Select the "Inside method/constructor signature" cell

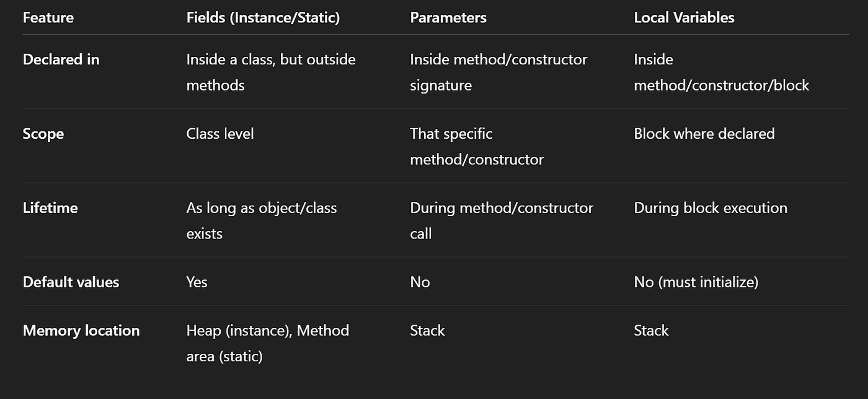(x=498, y=72)
